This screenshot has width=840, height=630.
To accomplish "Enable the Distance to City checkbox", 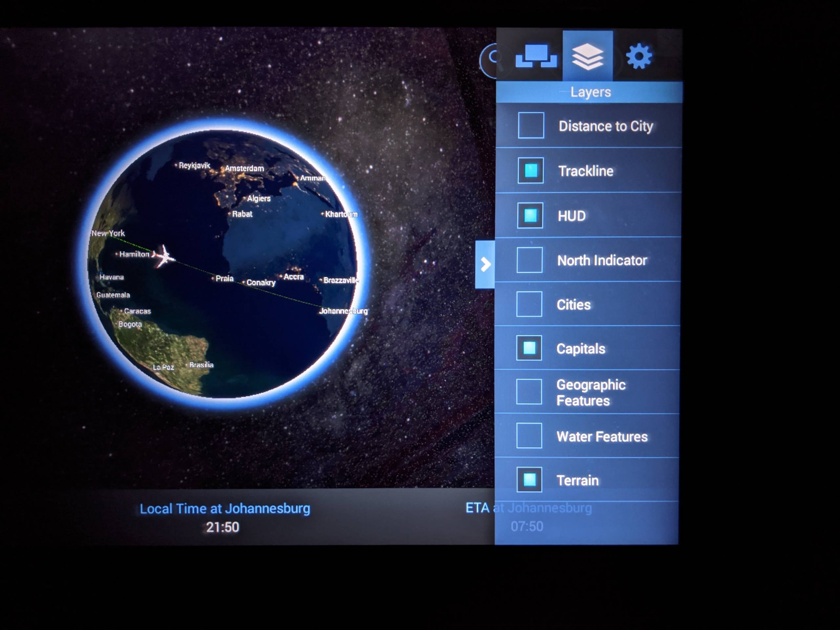I will point(531,125).
